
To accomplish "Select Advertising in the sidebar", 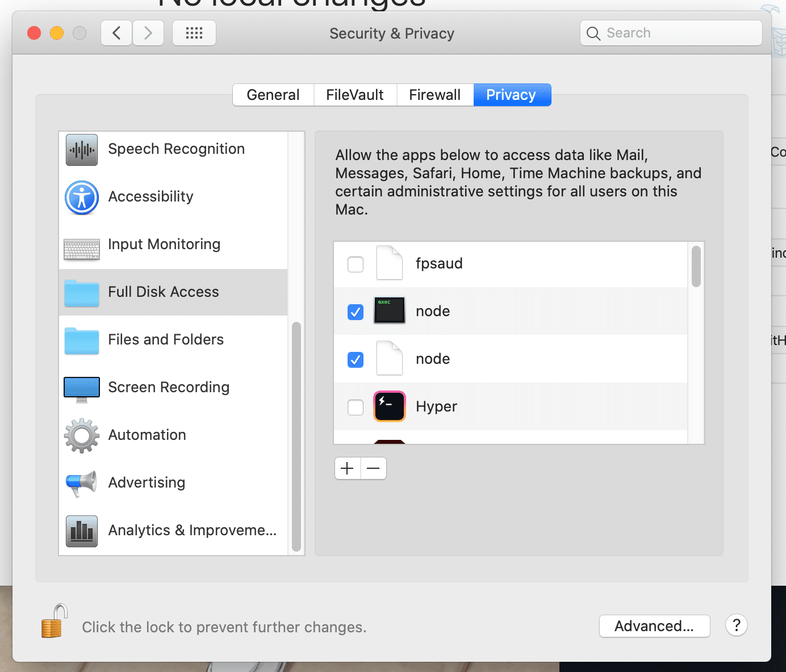I will tap(173, 483).
